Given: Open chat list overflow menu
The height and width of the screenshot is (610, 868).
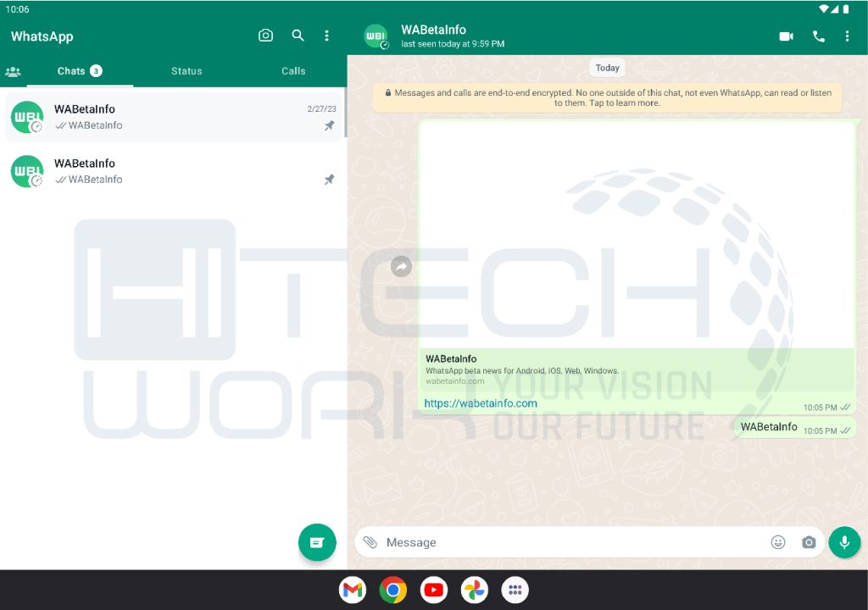Looking at the screenshot, I should point(326,36).
